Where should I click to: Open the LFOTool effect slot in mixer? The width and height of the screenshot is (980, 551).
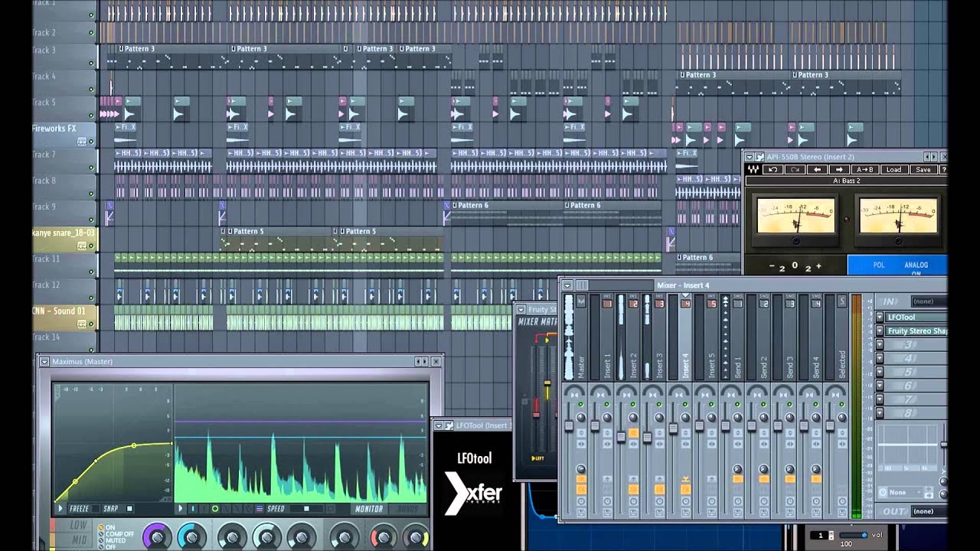[x=916, y=317]
